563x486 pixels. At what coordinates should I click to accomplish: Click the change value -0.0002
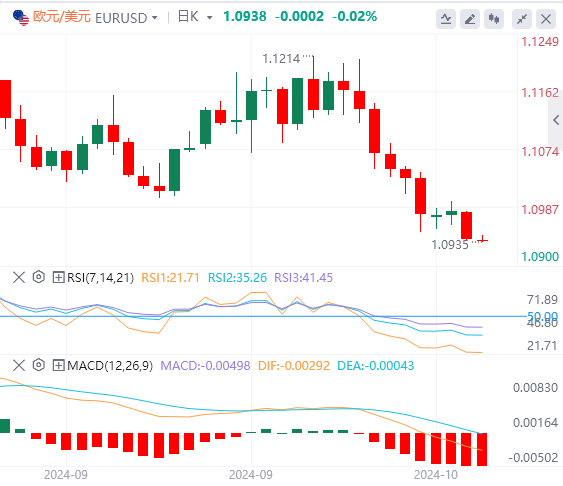pyautogui.click(x=299, y=17)
